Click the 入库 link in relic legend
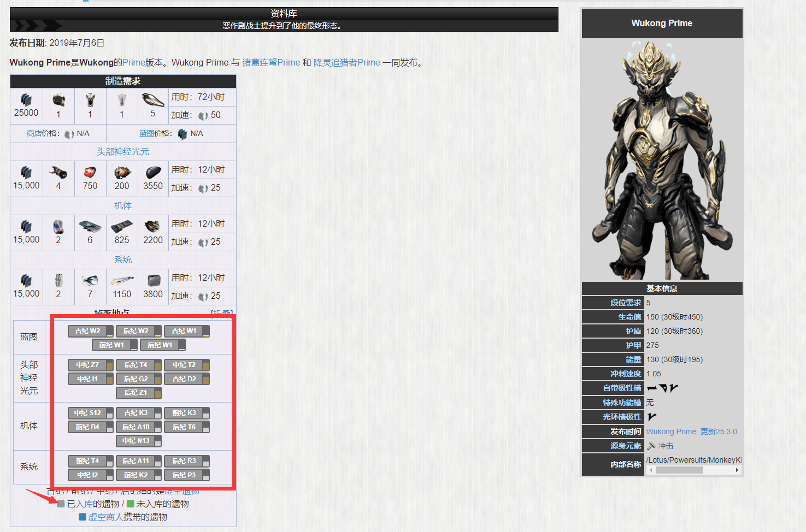806x532 pixels. point(84,504)
